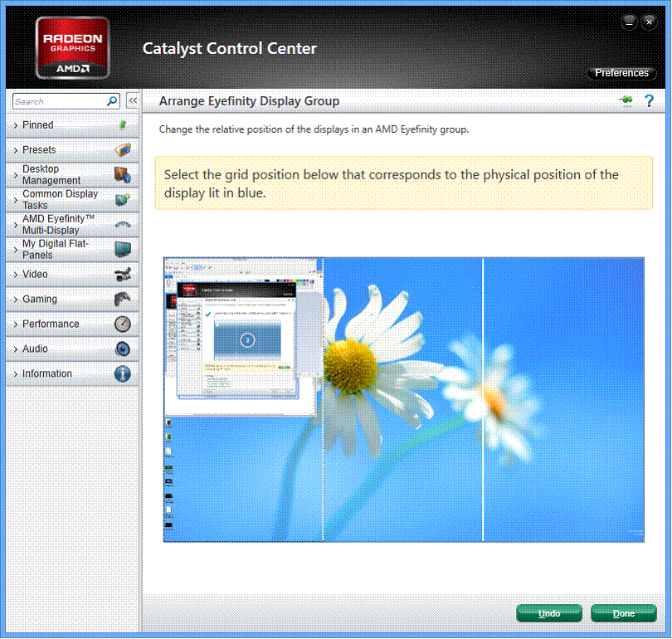The height and width of the screenshot is (639, 672).
Task: Select the Audio menu label
Action: tap(35, 349)
